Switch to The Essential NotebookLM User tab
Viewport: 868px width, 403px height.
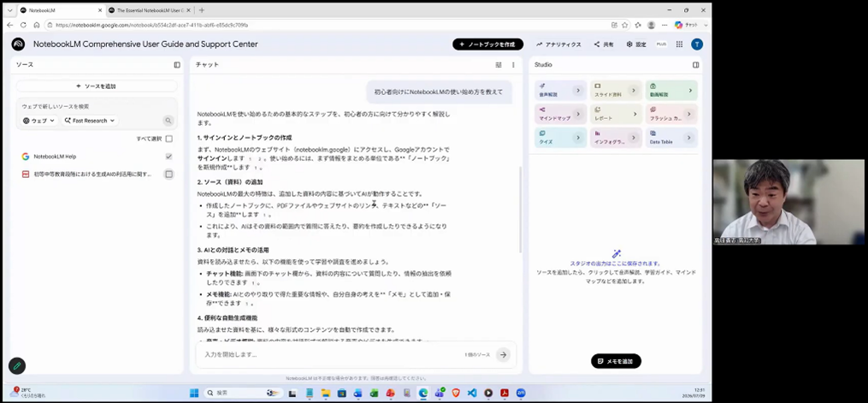point(150,10)
